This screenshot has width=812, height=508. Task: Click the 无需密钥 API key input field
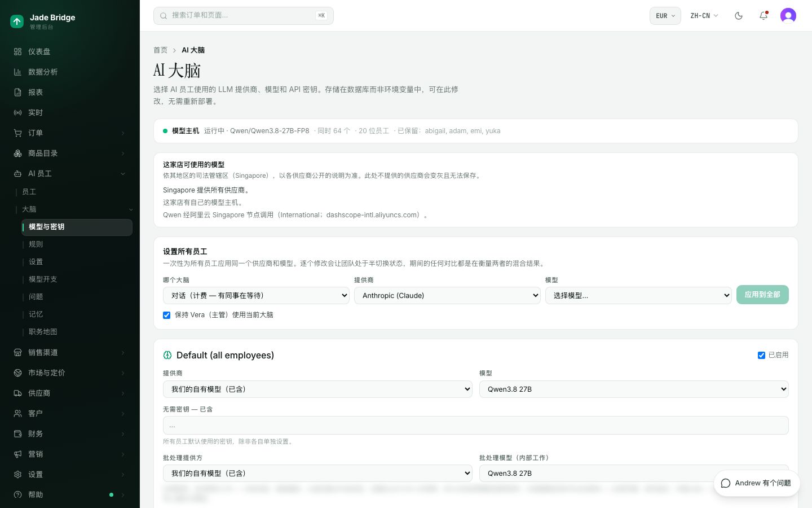tap(476, 426)
